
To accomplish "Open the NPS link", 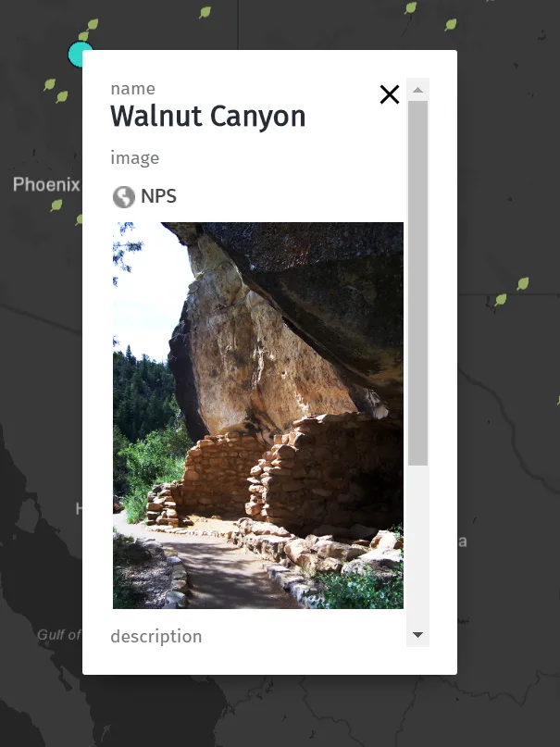I will pyautogui.click(x=158, y=196).
